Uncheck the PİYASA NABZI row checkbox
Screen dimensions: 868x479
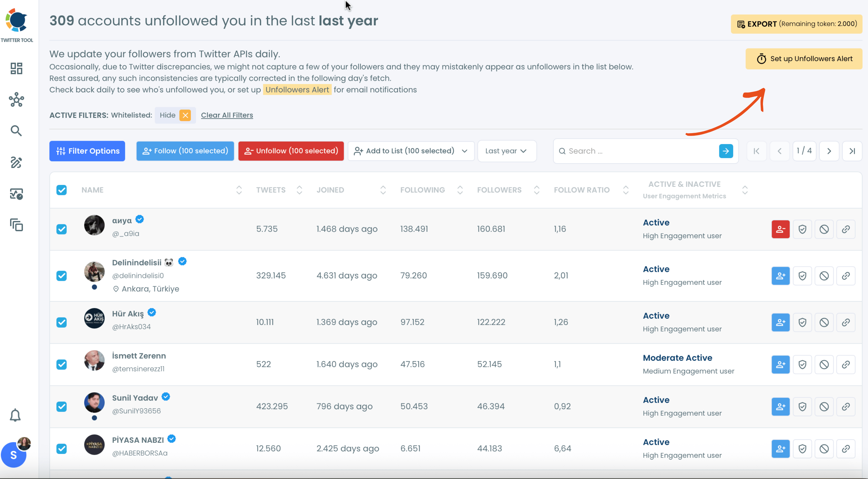pos(61,448)
